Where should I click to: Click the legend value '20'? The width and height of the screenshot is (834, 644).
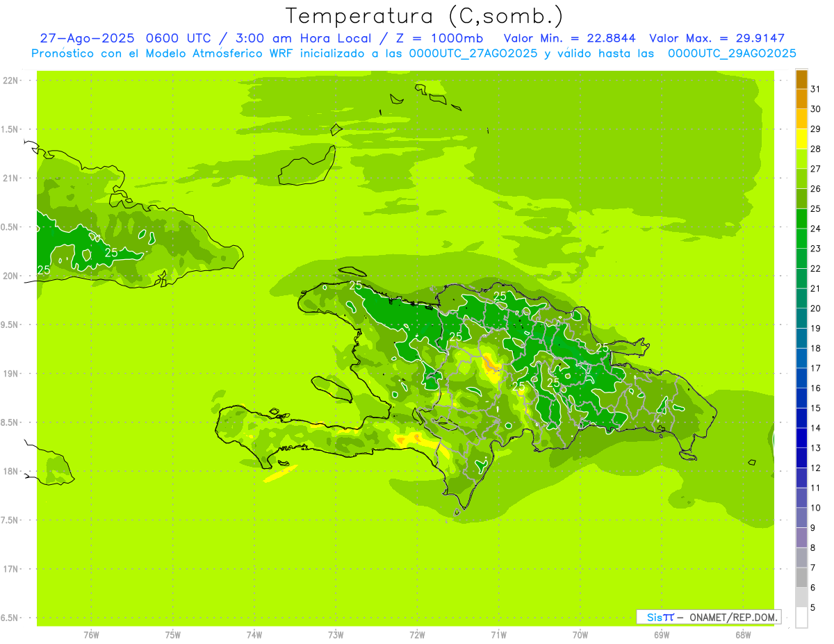click(816, 308)
